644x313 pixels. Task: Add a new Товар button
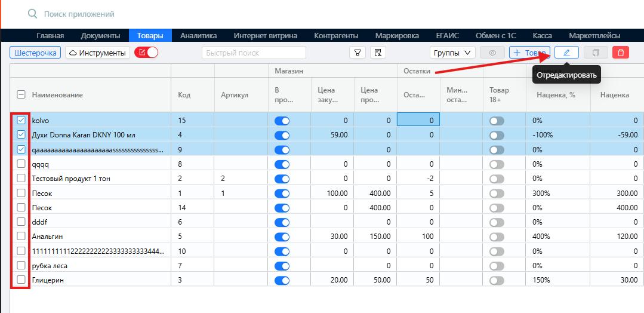pyautogui.click(x=529, y=53)
